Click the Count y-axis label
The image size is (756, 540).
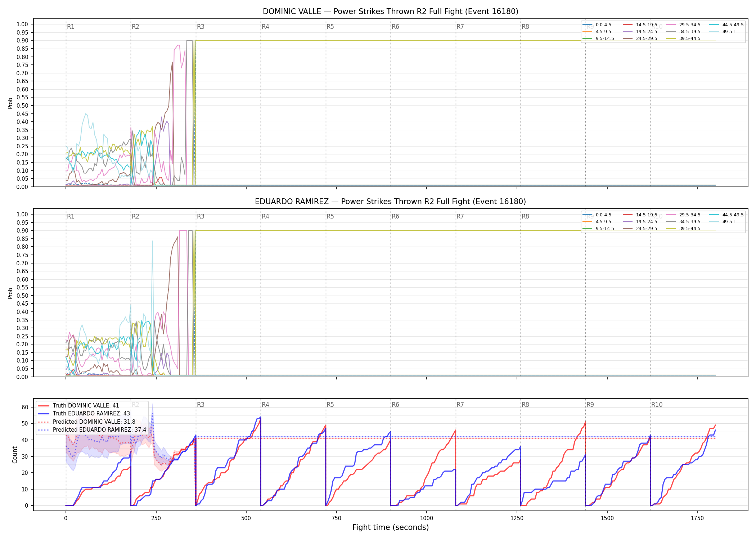click(15, 455)
